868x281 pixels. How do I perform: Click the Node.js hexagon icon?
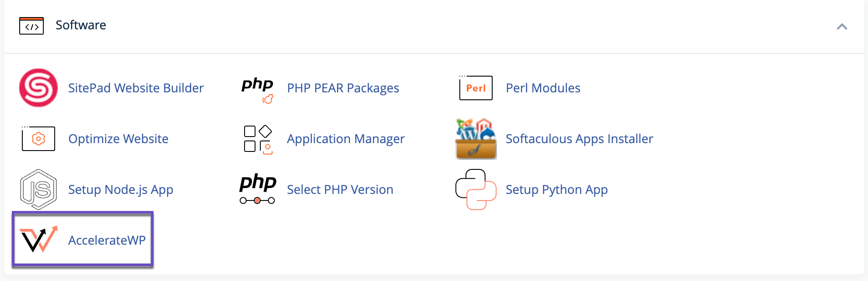click(38, 190)
